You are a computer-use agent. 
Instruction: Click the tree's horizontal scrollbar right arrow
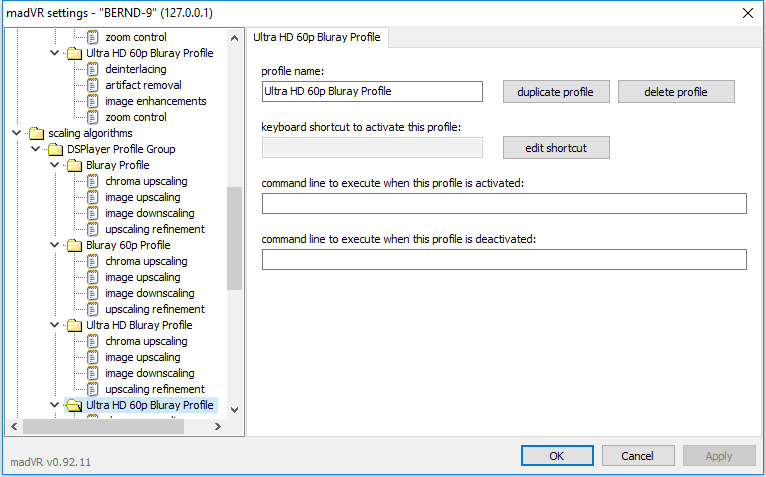pos(218,427)
